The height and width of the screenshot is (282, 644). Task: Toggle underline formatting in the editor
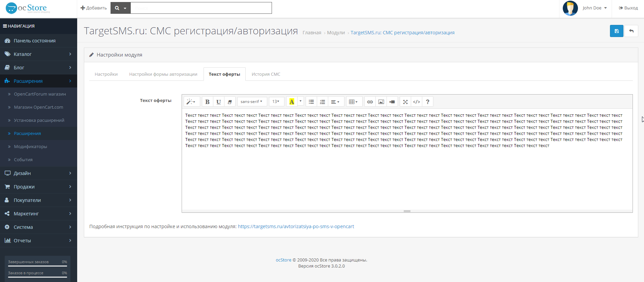(x=218, y=102)
